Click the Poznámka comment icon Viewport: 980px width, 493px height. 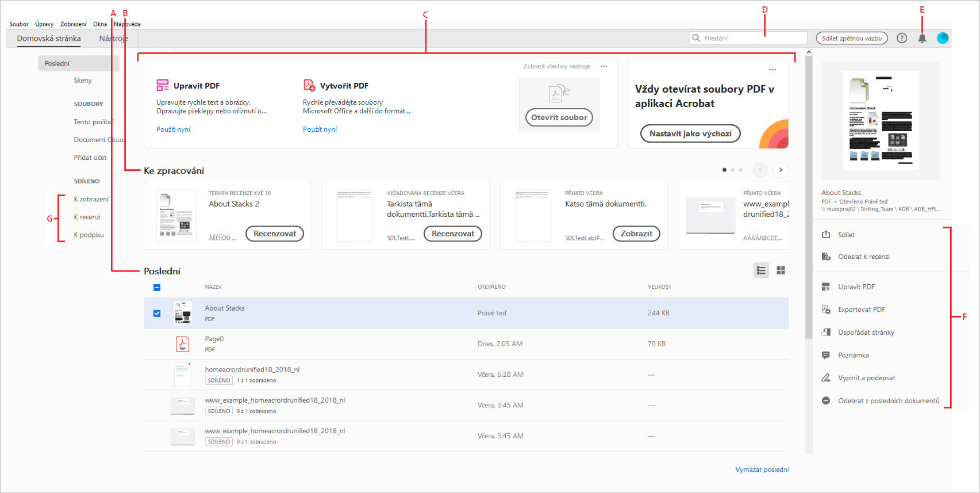click(x=826, y=355)
